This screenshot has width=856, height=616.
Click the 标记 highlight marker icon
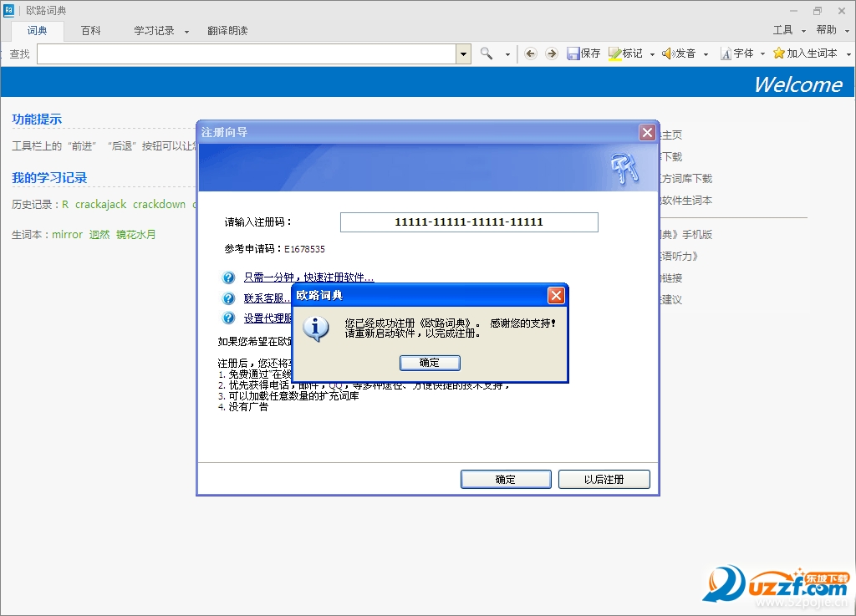click(x=614, y=53)
